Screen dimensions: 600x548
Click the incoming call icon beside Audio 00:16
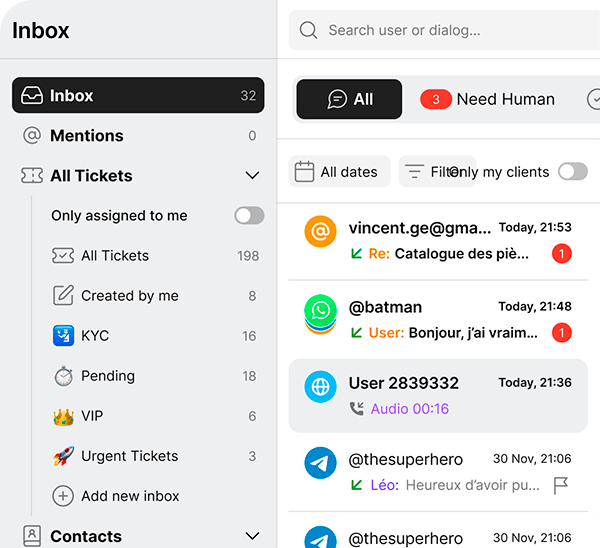pyautogui.click(x=357, y=408)
